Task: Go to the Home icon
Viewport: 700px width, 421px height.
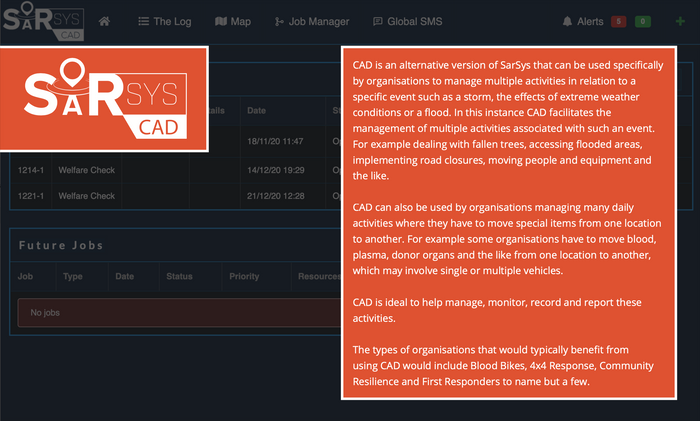Action: coord(104,21)
